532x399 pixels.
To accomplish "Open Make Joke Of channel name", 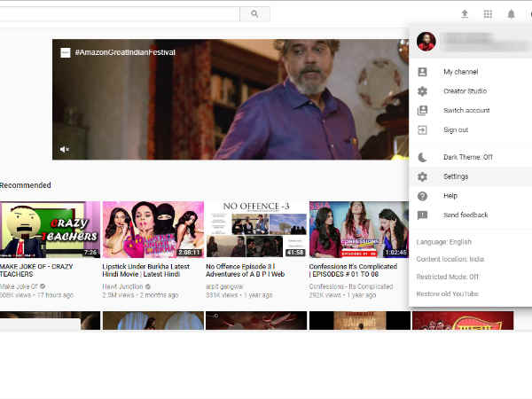I will [x=19, y=286].
